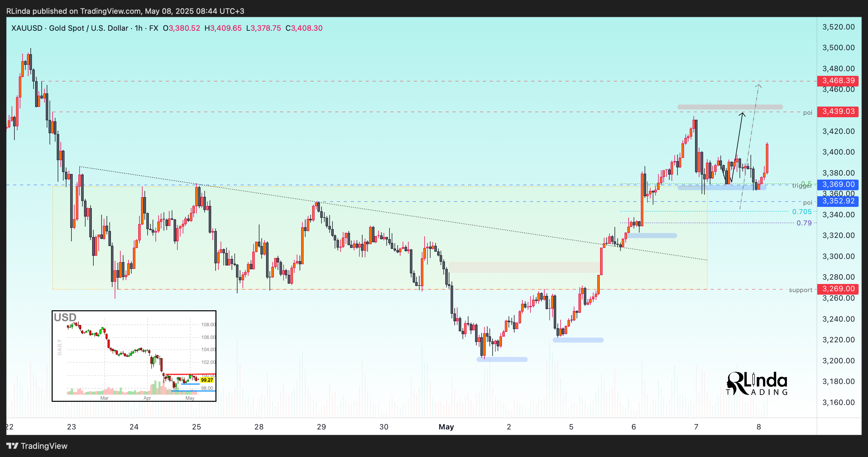Click the 3,369.00 blue trigger price label

pyautogui.click(x=838, y=184)
